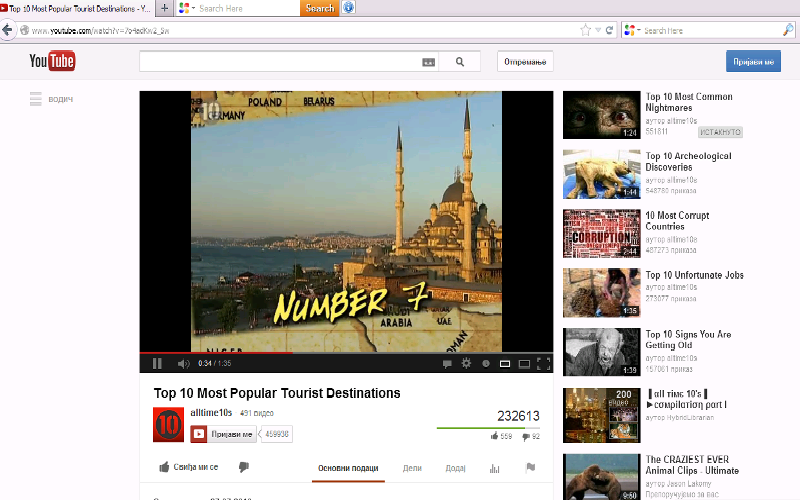
Task: Mute the video volume speaker icon
Action: click(x=183, y=363)
